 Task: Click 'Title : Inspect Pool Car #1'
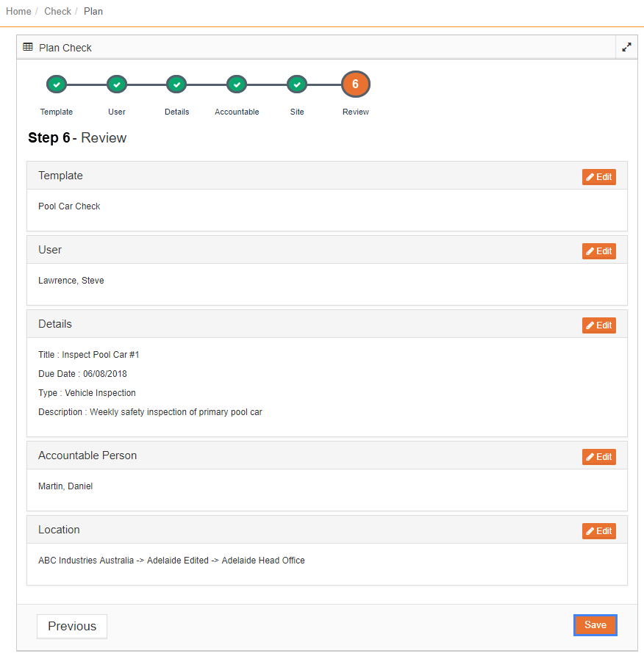tap(89, 355)
